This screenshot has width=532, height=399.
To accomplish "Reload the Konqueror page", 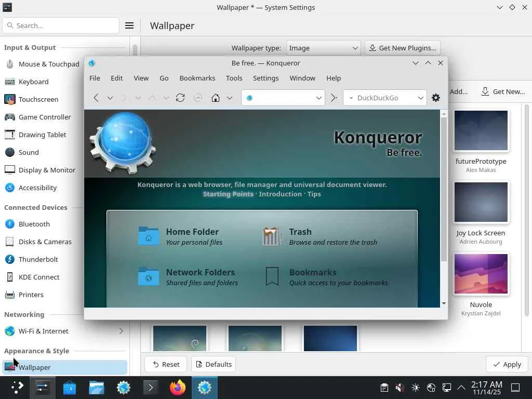I will (180, 98).
